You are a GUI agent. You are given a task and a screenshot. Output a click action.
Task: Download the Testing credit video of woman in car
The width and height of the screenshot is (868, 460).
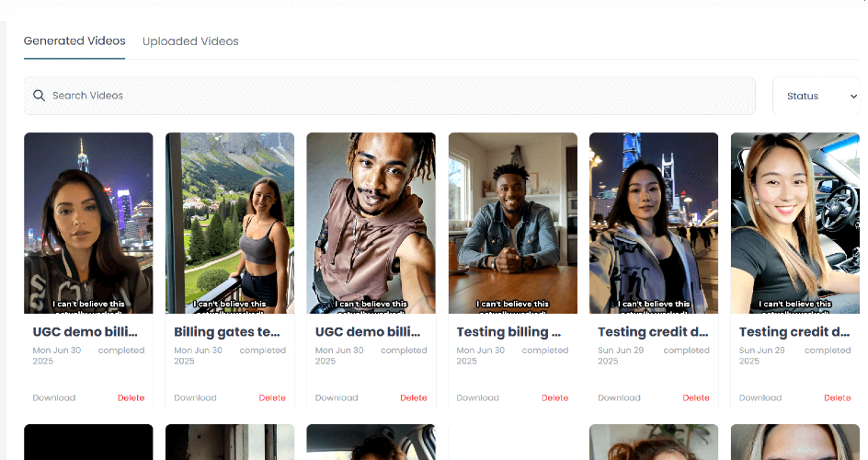tap(760, 397)
